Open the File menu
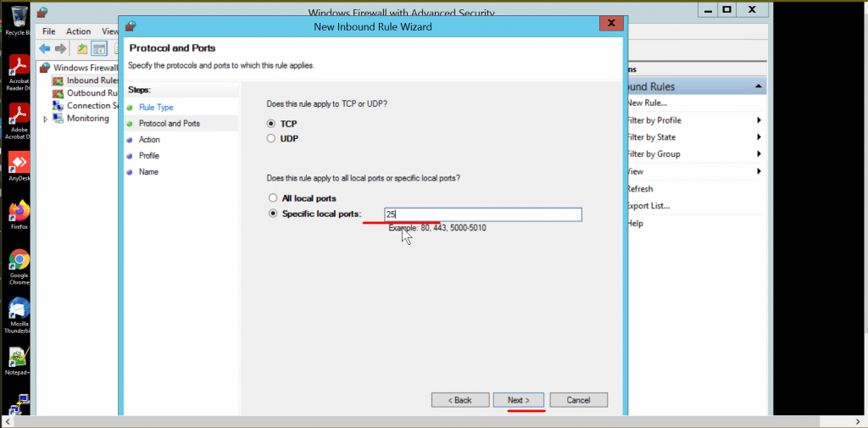 click(49, 31)
